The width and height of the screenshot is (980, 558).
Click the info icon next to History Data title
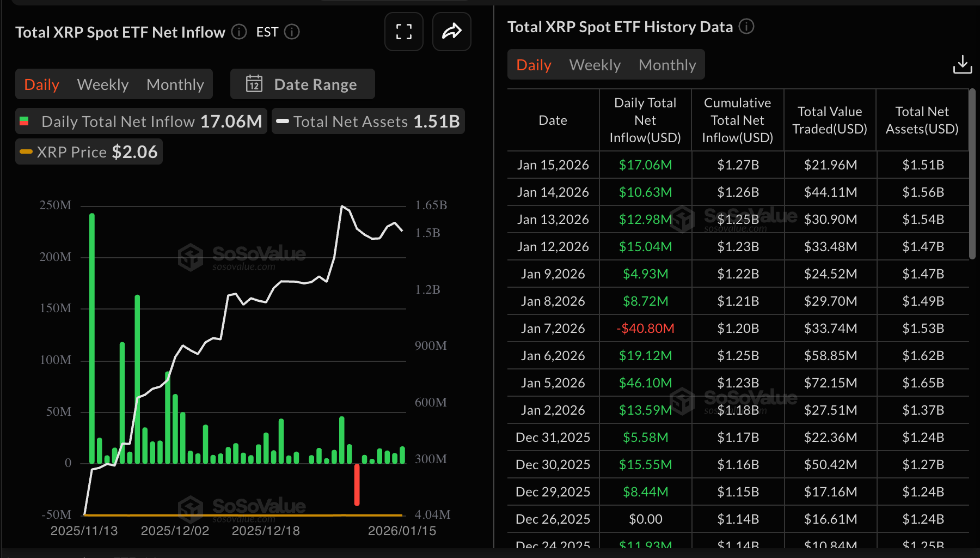pyautogui.click(x=746, y=27)
